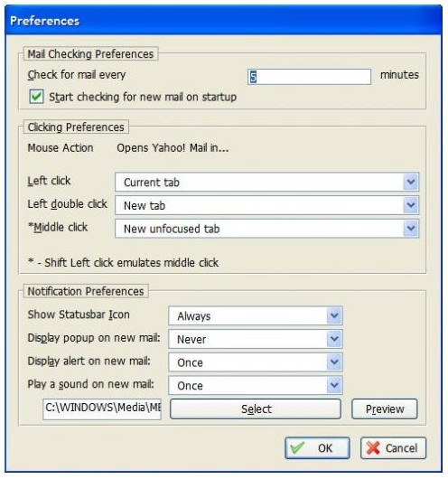Open the Display alert on new mail arrow

[334, 362]
